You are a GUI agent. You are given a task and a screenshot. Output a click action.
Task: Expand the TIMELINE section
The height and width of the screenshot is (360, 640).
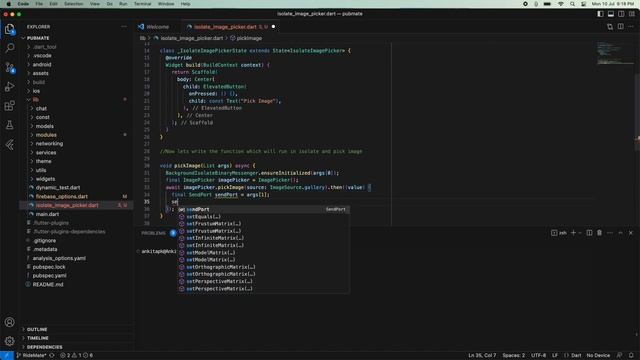(x=38, y=338)
